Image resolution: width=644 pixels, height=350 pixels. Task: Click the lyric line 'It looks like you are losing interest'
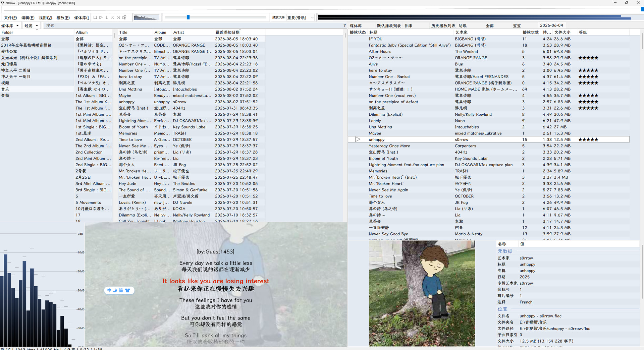coord(216,281)
